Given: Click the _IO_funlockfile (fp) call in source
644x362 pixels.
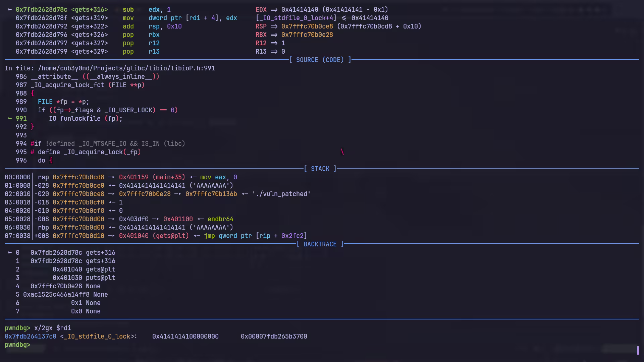Looking at the screenshot, I should [x=84, y=119].
